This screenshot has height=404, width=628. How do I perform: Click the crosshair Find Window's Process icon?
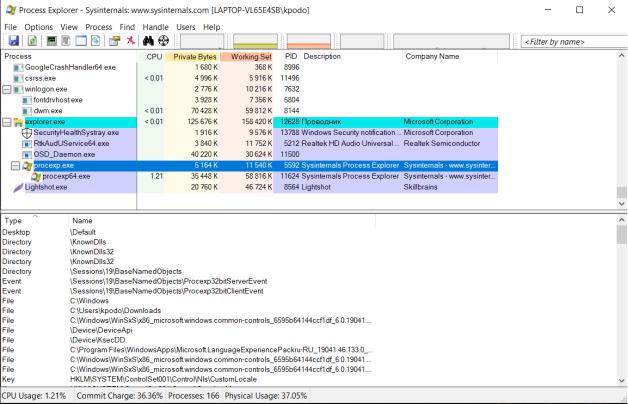163,41
